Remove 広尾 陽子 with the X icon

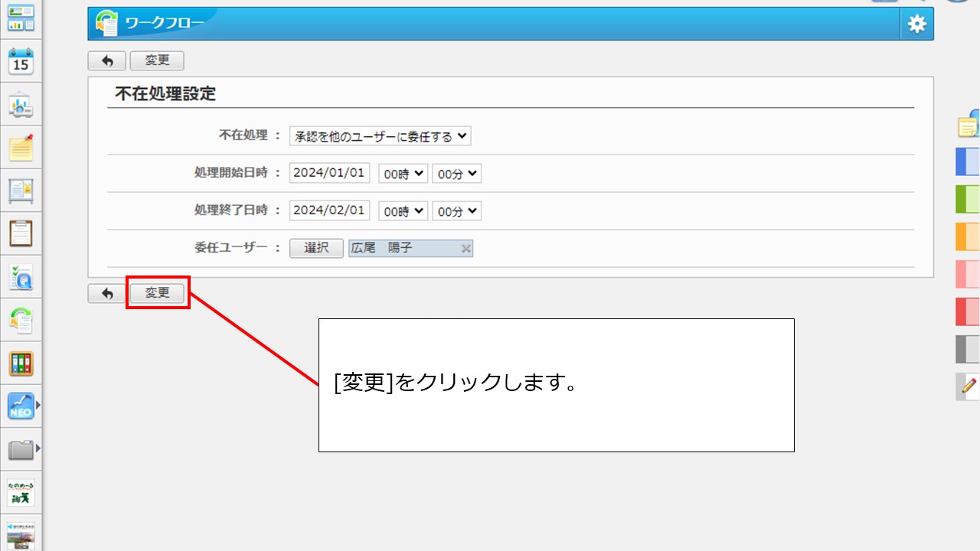[x=465, y=248]
